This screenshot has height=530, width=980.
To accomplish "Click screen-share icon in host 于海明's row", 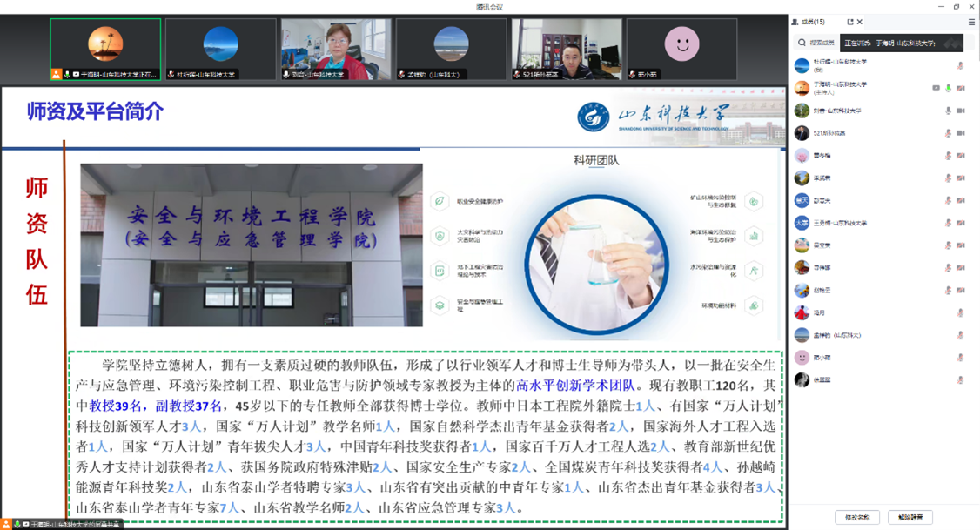I will coord(936,89).
